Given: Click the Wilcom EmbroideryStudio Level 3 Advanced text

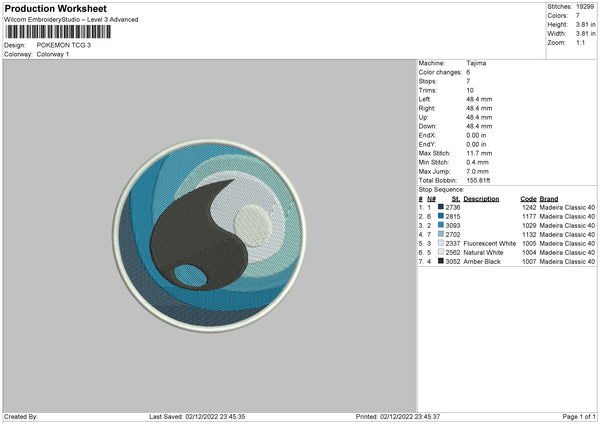Looking at the screenshot, I should coord(71,20).
